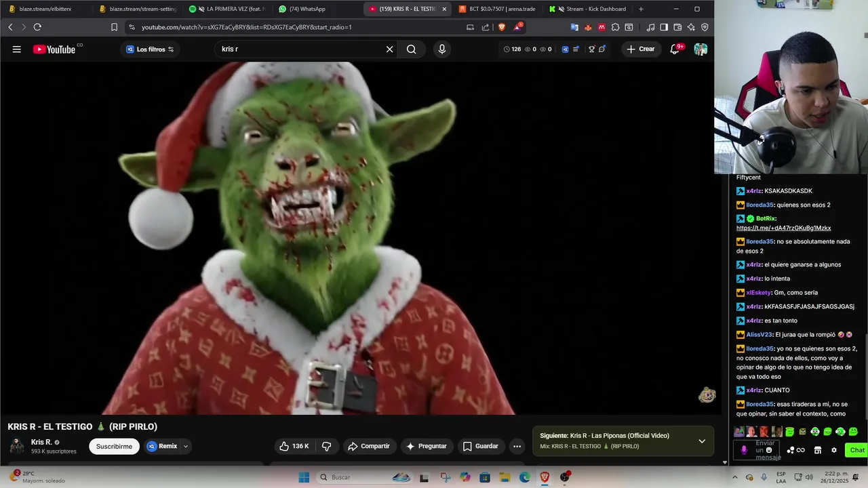
Task: Click the Guardar save button
Action: (480, 446)
